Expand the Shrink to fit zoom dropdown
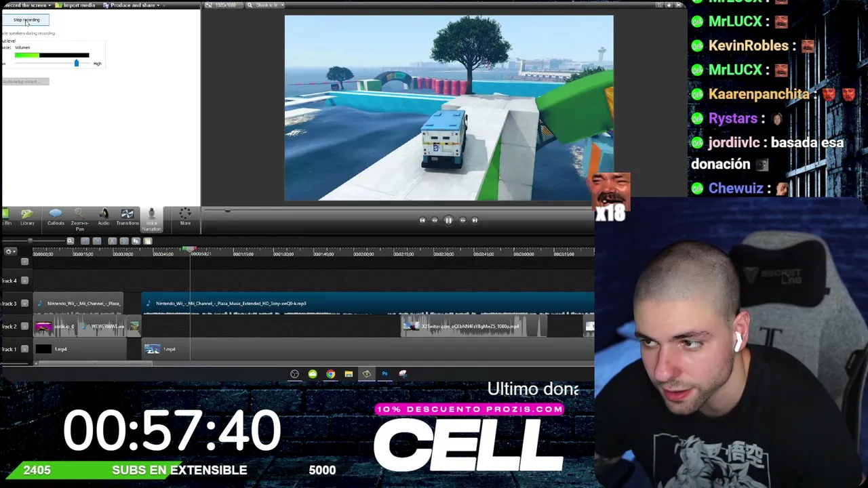868x488 pixels. [267, 5]
